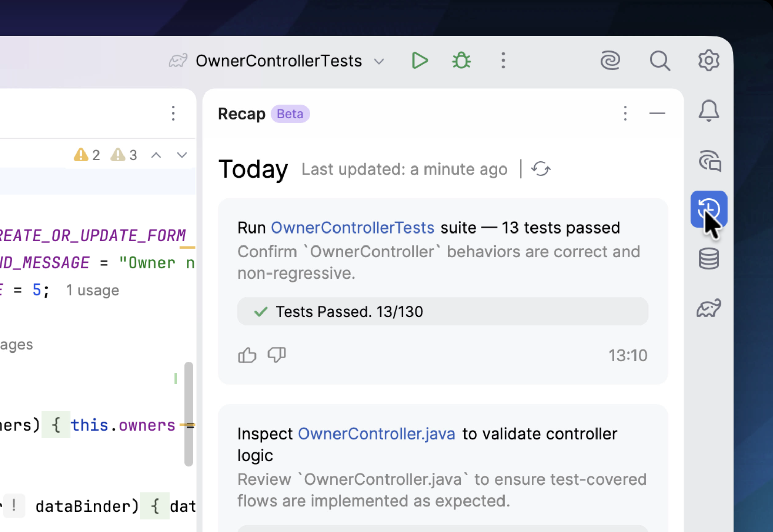This screenshot has width=773, height=532.
Task: Expand OwnerControllerTests run configuration dropdown
Action: (379, 62)
